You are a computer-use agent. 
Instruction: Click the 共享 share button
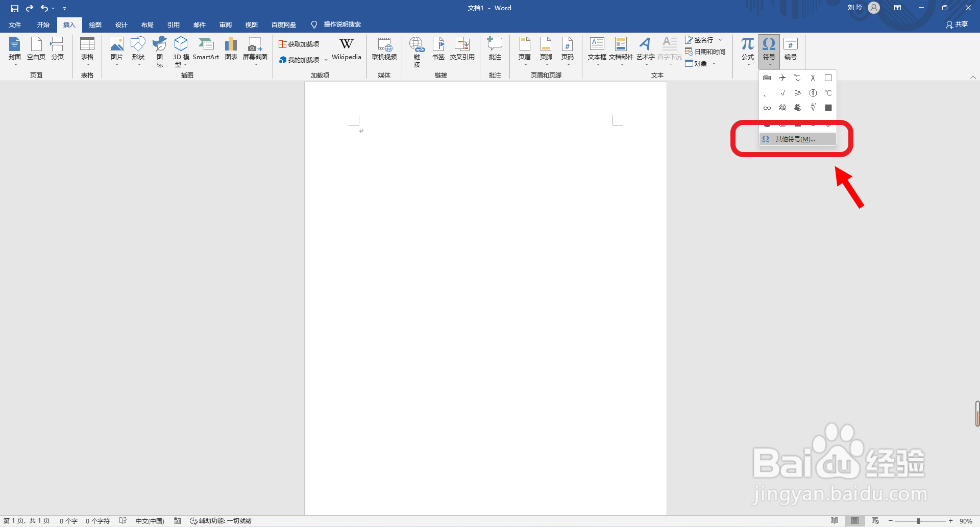click(957, 24)
